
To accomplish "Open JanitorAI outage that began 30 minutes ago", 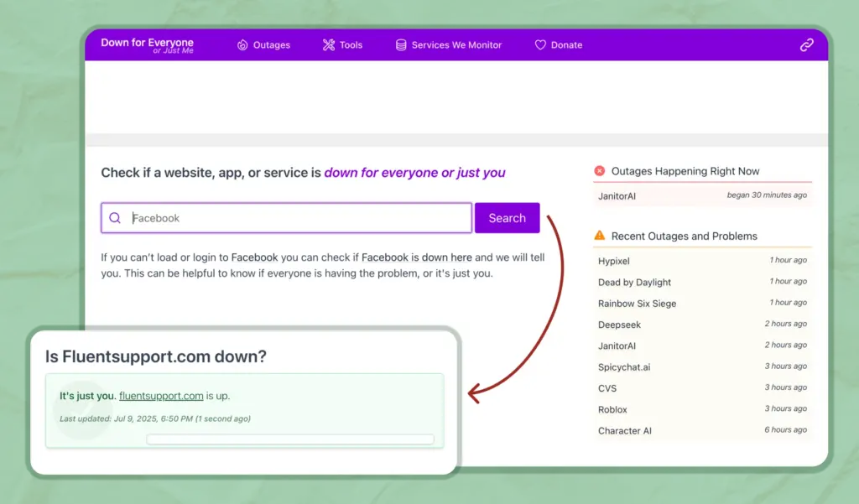I will click(x=702, y=195).
